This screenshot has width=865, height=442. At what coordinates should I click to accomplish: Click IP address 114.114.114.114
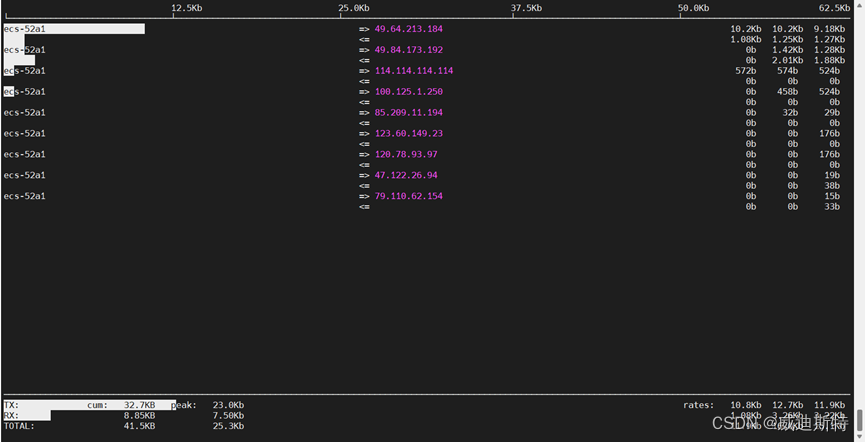click(414, 71)
